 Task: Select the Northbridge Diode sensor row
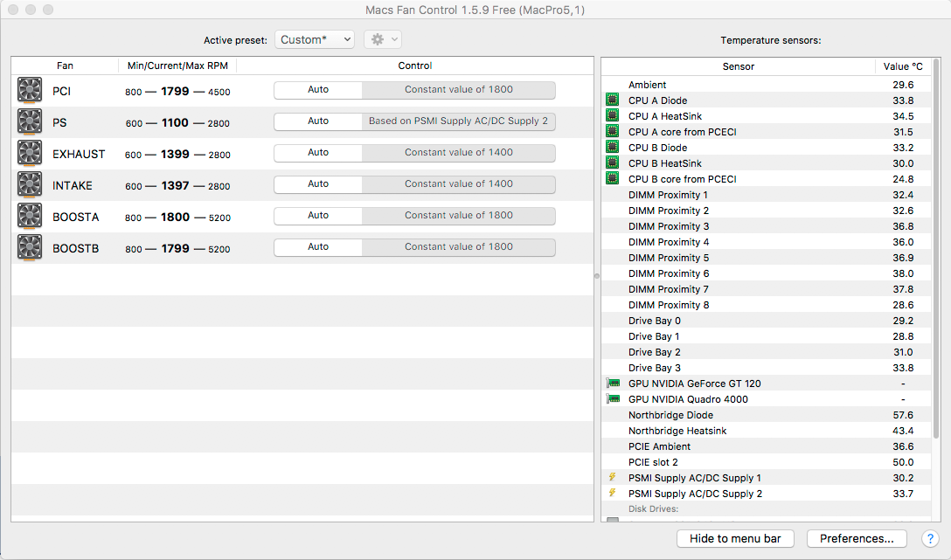click(x=766, y=415)
